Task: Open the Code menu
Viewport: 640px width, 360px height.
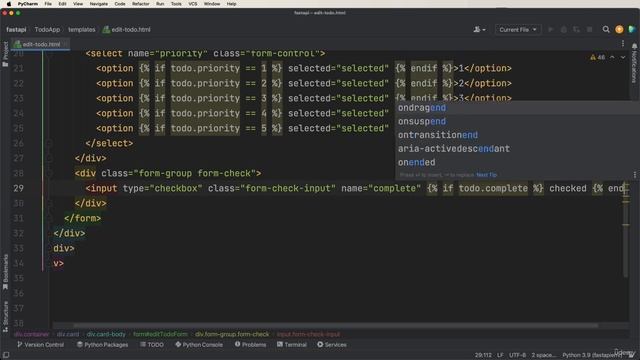Action: click(x=120, y=4)
